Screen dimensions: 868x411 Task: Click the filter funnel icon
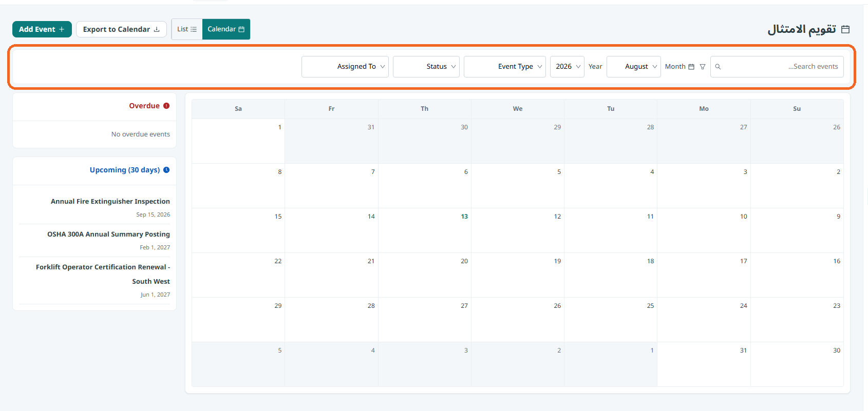click(703, 67)
